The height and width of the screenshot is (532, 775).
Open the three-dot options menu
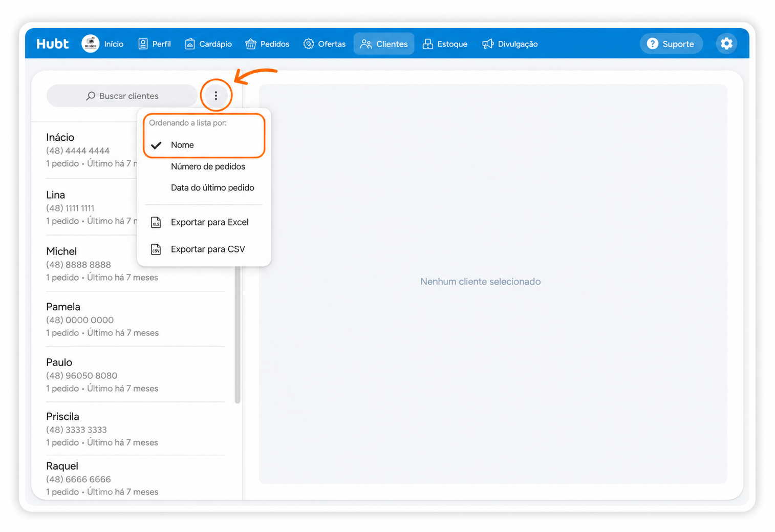(x=216, y=95)
